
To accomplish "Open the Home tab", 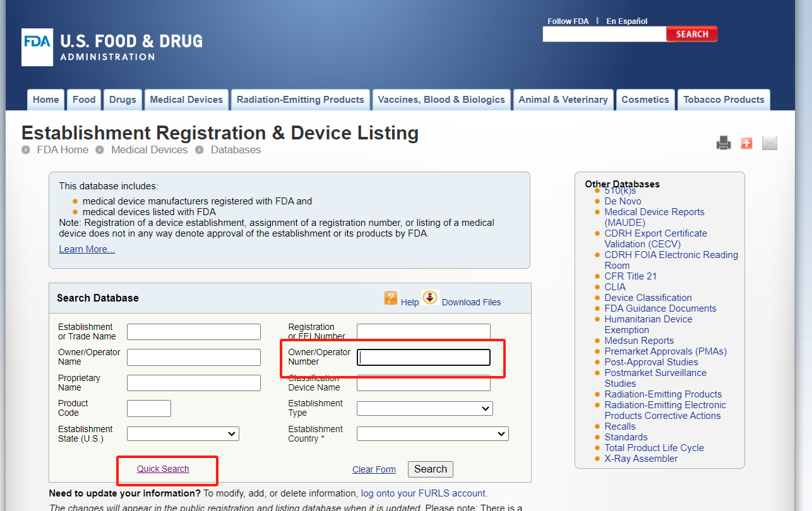I will click(46, 100).
